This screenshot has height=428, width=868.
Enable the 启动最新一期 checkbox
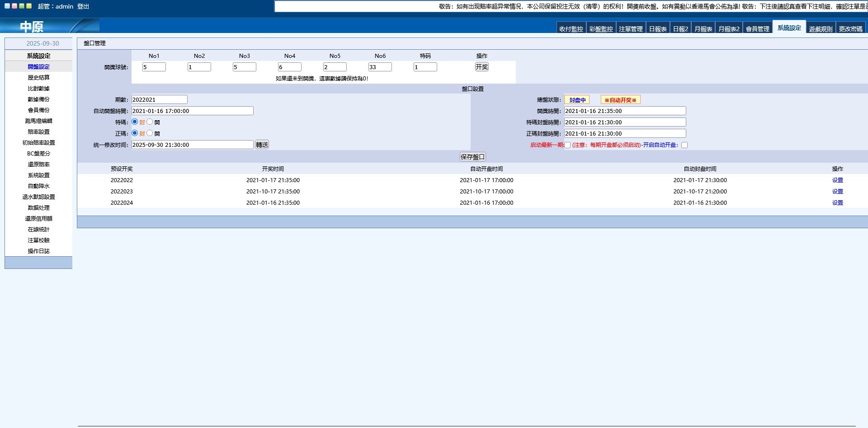pos(567,145)
